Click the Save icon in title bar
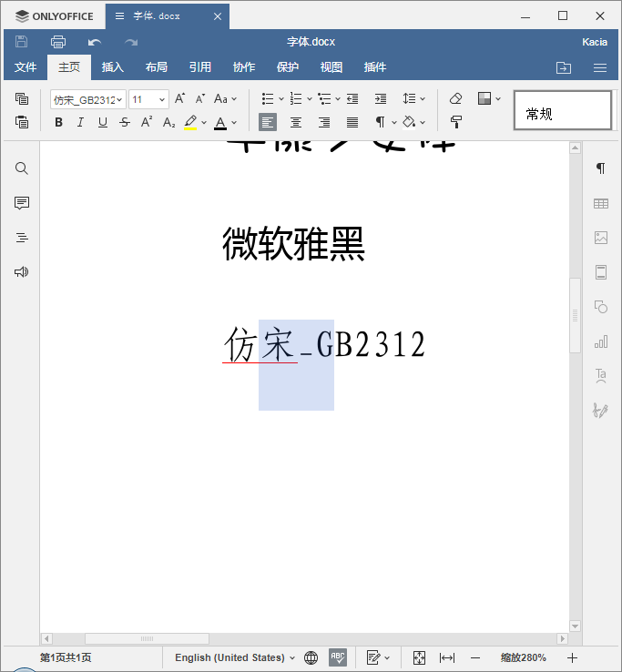The height and width of the screenshot is (672, 622). (22, 42)
